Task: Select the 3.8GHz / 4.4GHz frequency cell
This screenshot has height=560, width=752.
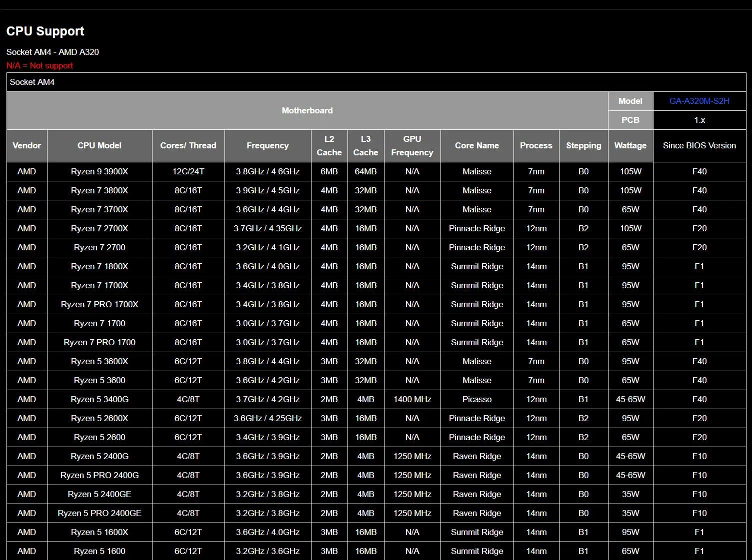Action: (267, 361)
